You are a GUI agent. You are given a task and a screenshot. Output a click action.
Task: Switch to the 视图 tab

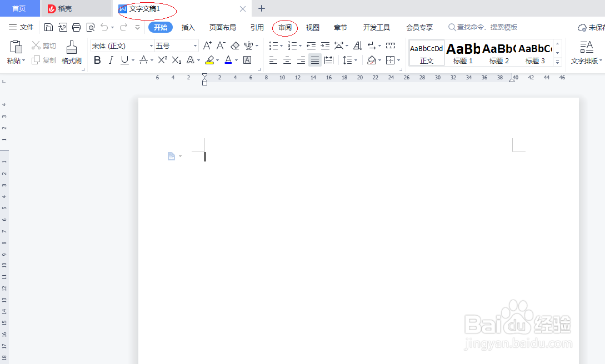point(313,27)
